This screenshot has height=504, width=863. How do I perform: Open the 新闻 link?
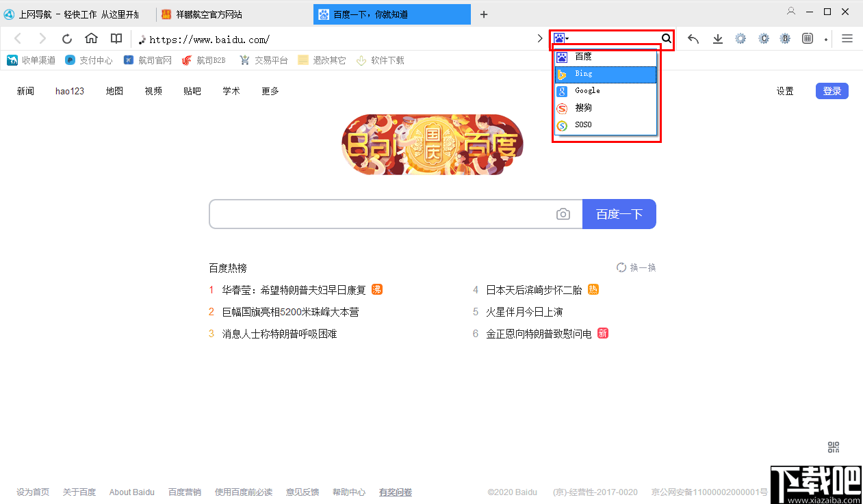(x=25, y=91)
